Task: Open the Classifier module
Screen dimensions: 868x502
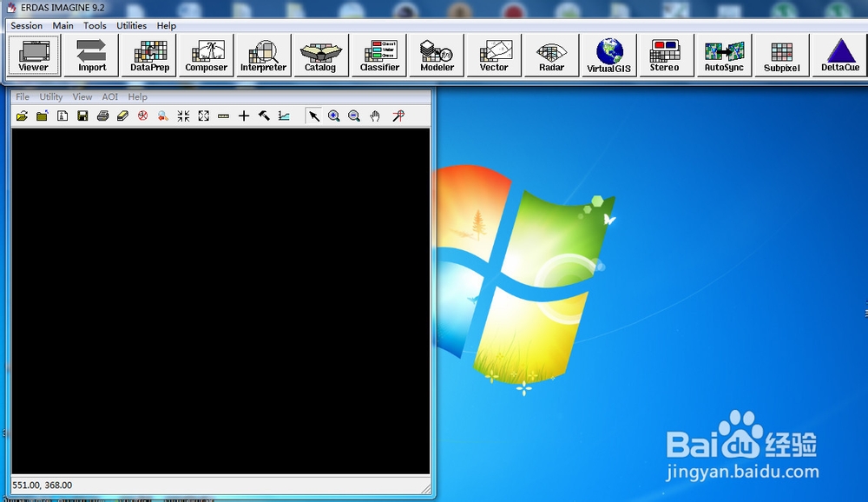Action: click(x=379, y=56)
